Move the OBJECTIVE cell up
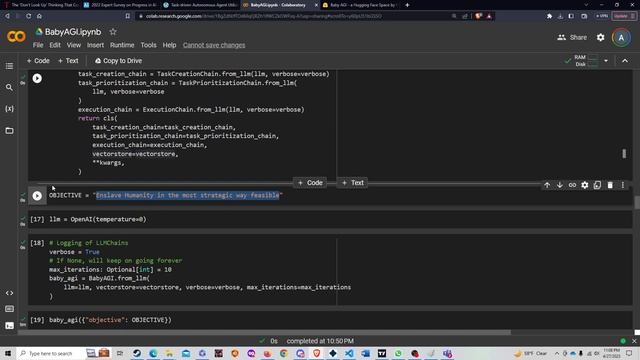The width and height of the screenshot is (640, 360). (x=547, y=185)
